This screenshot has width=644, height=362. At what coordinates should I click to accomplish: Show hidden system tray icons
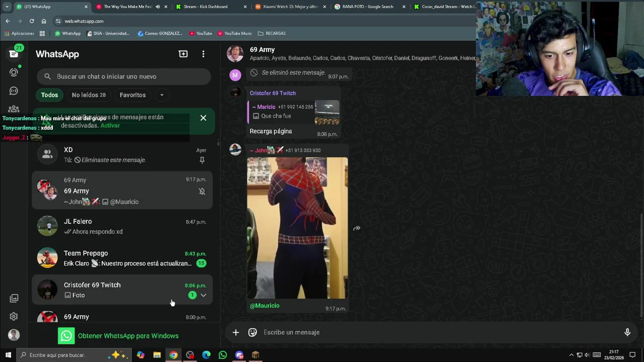[x=571, y=355]
